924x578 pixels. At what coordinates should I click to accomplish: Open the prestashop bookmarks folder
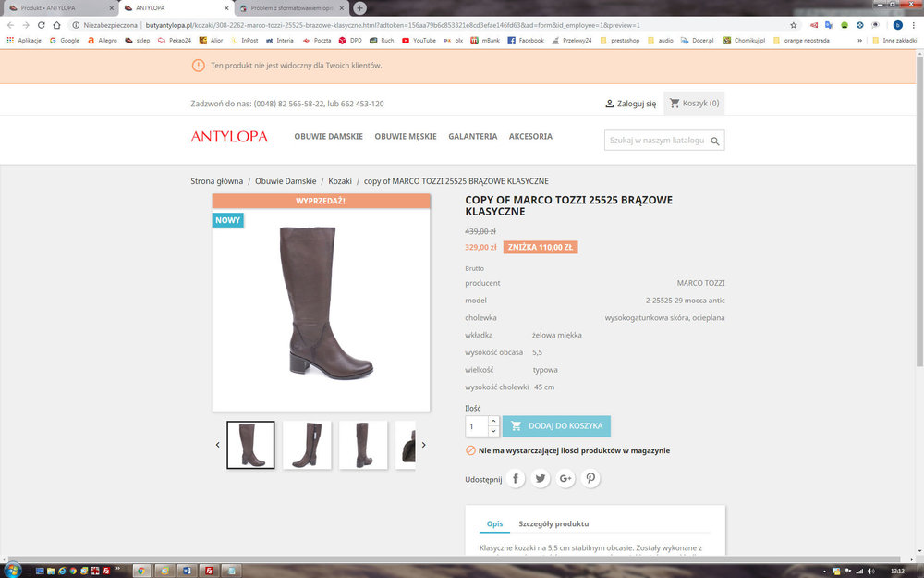click(x=619, y=40)
